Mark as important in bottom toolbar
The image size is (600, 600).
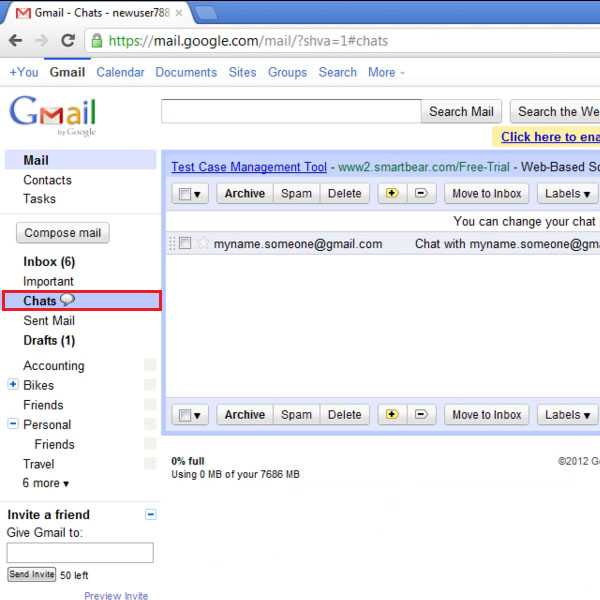[x=392, y=414]
